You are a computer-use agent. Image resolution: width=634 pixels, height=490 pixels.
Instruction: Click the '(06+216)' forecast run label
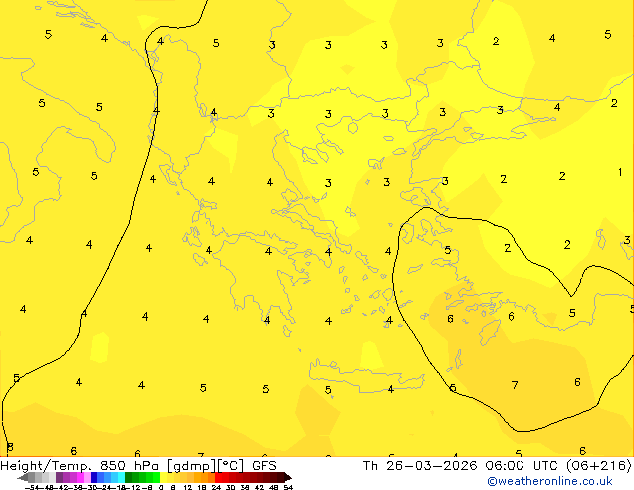pyautogui.click(x=599, y=466)
